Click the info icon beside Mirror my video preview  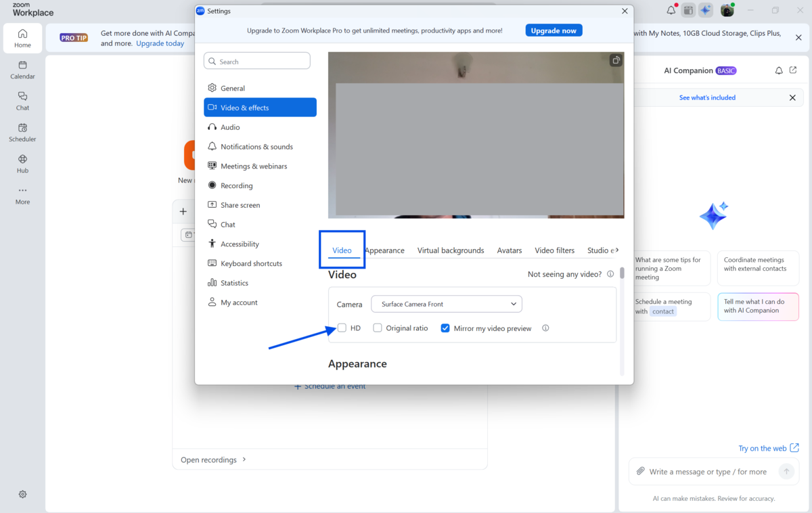[x=545, y=328]
